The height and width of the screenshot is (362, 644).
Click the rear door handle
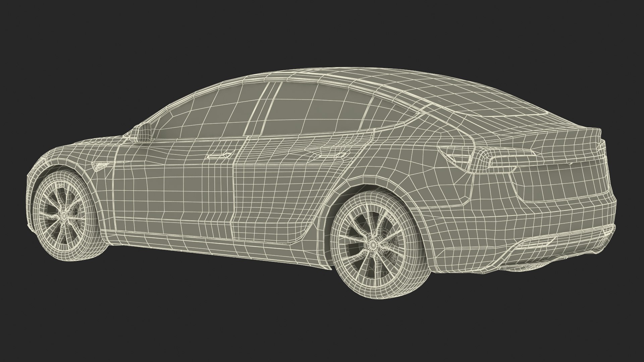[x=332, y=155]
